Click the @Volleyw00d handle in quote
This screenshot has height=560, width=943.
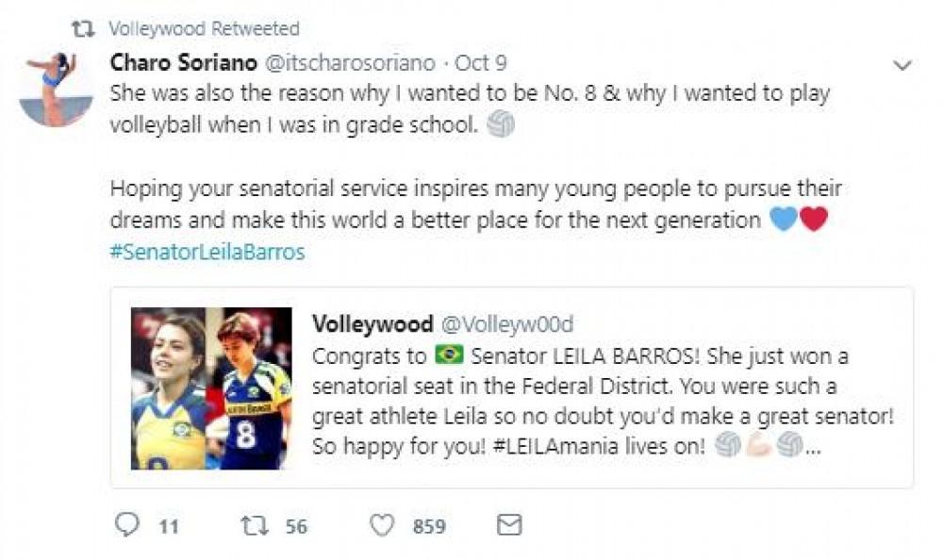[x=507, y=323]
